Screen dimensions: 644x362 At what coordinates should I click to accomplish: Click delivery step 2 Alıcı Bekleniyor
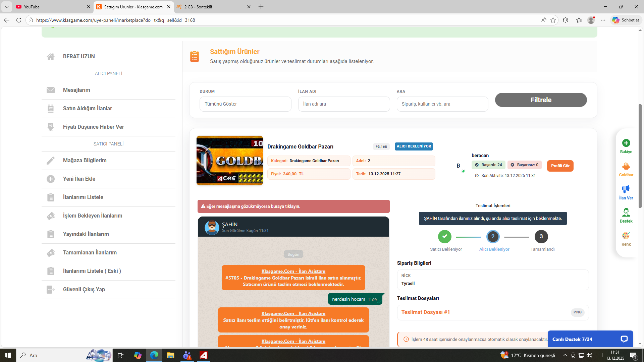(493, 237)
